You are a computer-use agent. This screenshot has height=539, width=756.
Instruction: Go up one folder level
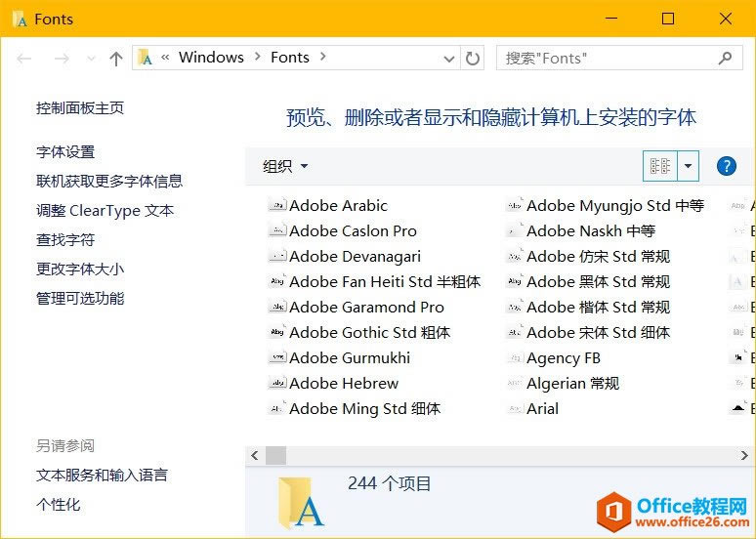(115, 59)
